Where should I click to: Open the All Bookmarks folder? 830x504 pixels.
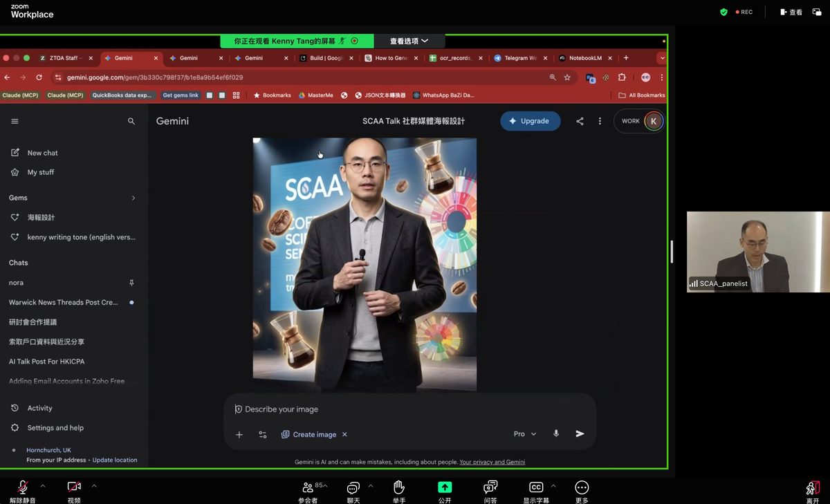642,95
